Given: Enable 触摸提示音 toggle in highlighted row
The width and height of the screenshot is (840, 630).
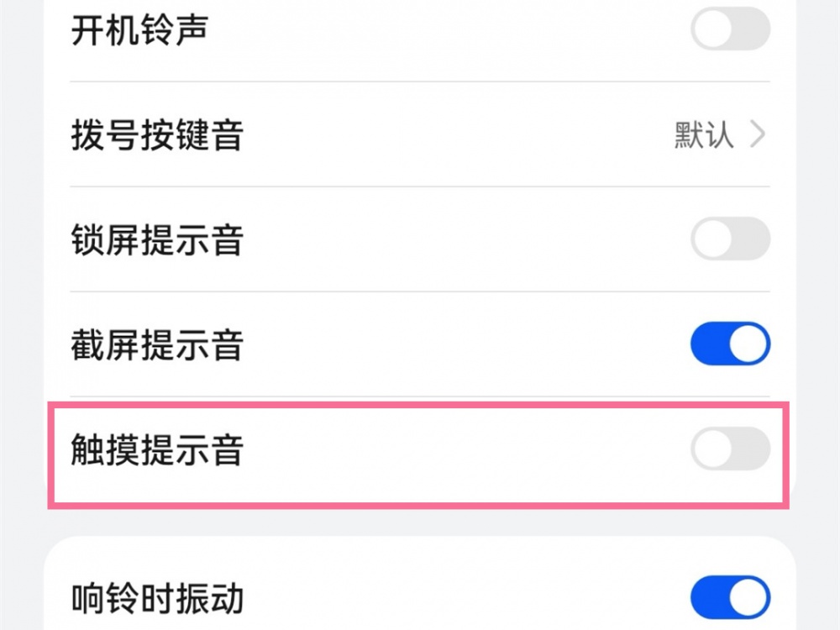Looking at the screenshot, I should [730, 449].
